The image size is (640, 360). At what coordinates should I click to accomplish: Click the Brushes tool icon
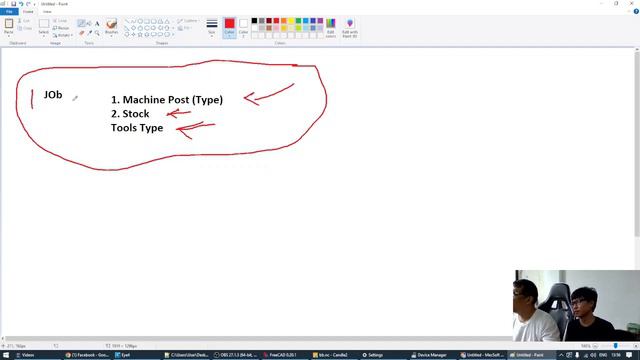pyautogui.click(x=111, y=24)
